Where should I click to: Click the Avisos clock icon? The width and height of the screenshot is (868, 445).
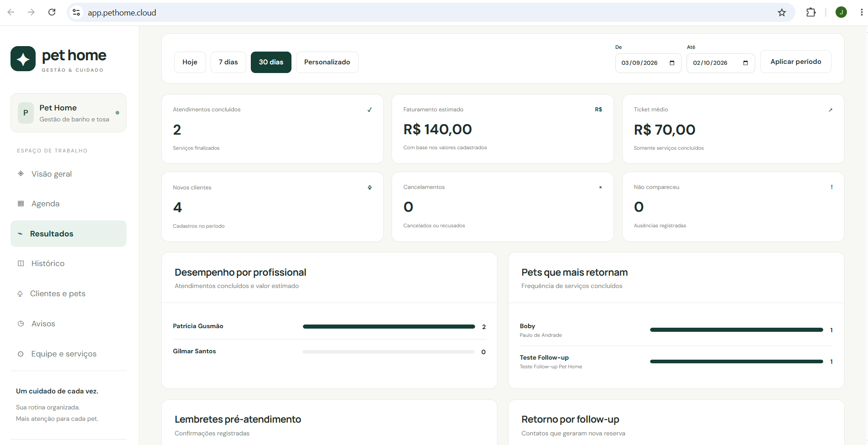tap(21, 324)
